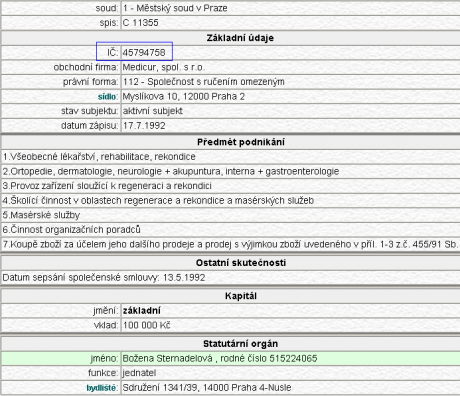Select the highlighted Božena Sternadelová name row
Image resolution: width=460 pixels, height=396 pixels.
click(230, 358)
